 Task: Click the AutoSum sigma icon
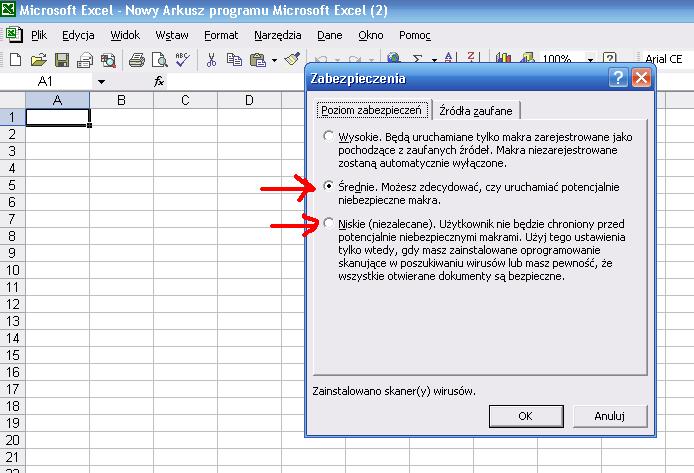[x=417, y=58]
